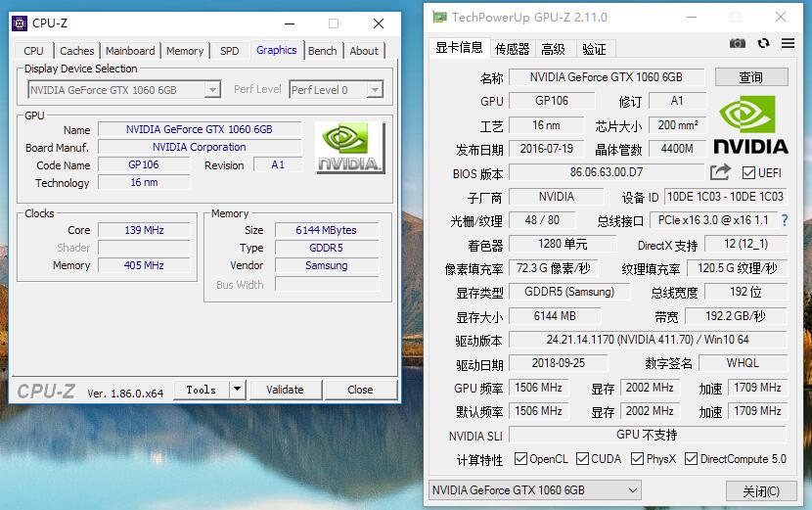Screen dimensions: 812x510
Task: Click the bus interface question mark
Action: click(x=785, y=220)
